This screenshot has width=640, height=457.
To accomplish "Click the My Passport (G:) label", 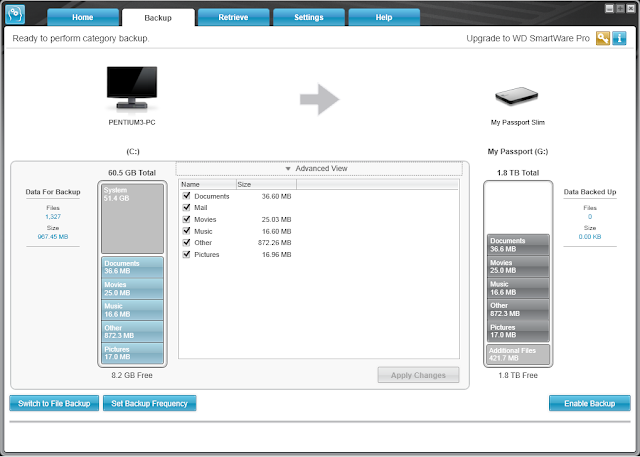I will pyautogui.click(x=518, y=151).
